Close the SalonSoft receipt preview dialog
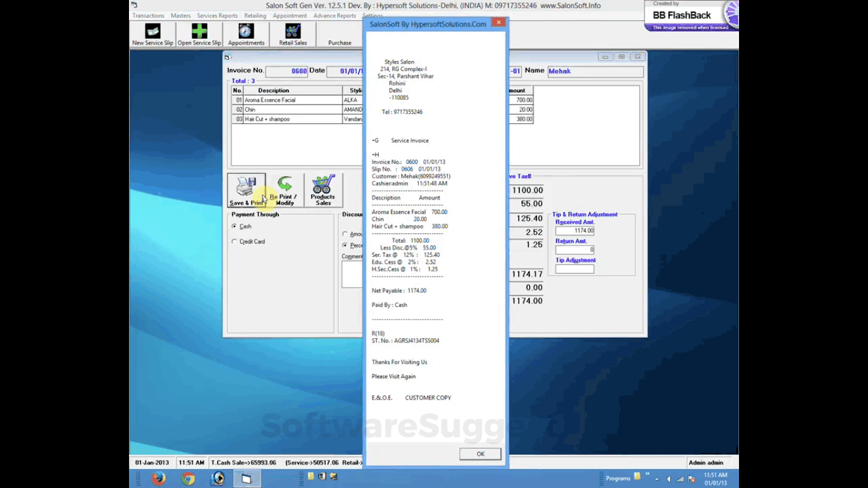Image resolution: width=868 pixels, height=488 pixels. [x=499, y=22]
